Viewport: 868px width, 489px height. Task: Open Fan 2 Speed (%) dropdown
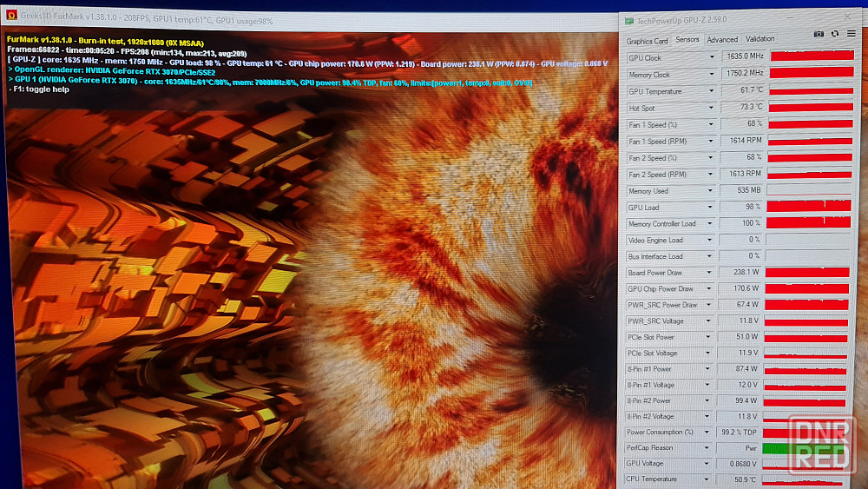711,158
